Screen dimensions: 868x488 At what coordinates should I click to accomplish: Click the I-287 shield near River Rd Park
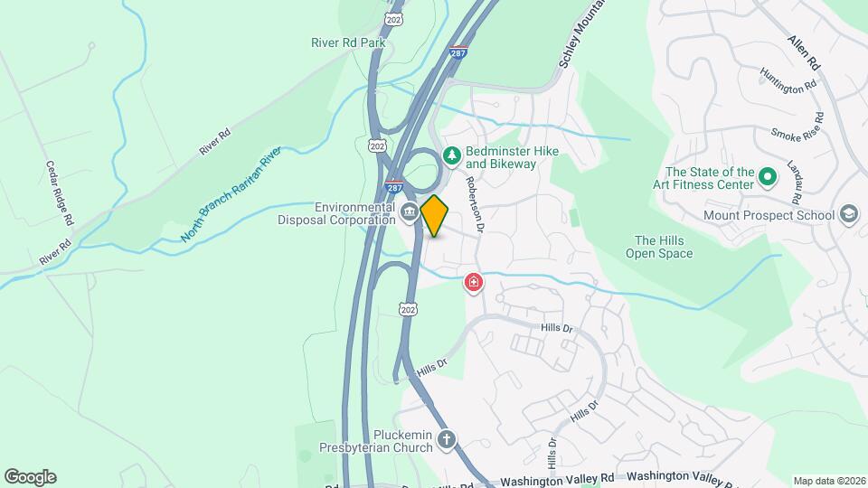(x=458, y=52)
